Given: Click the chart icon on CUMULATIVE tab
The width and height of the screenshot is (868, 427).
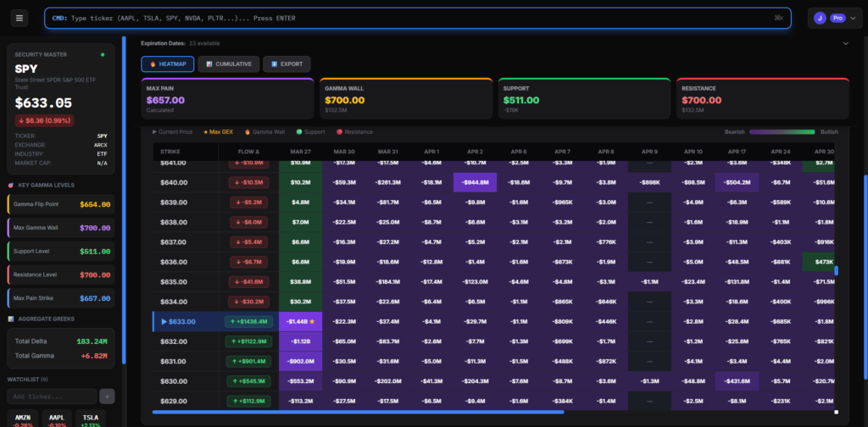Looking at the screenshot, I should pos(209,64).
